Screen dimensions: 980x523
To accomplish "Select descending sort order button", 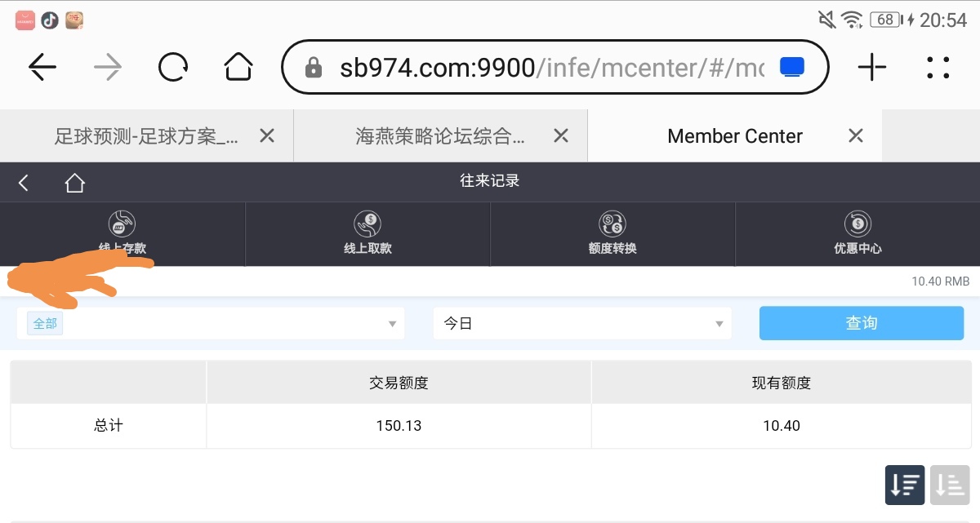I will tap(905, 485).
